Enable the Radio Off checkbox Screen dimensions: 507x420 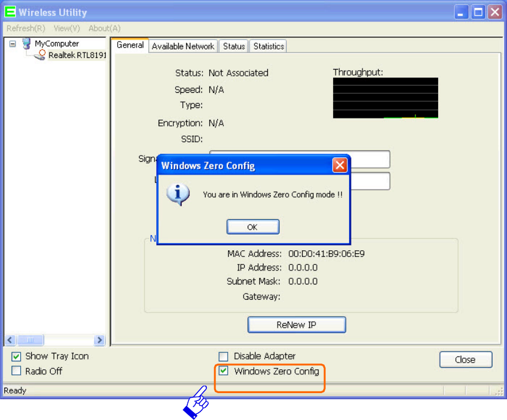pyautogui.click(x=16, y=371)
